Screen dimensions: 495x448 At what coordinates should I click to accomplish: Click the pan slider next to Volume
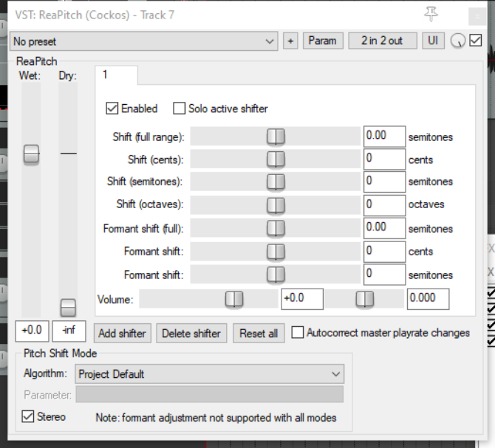[365, 299]
